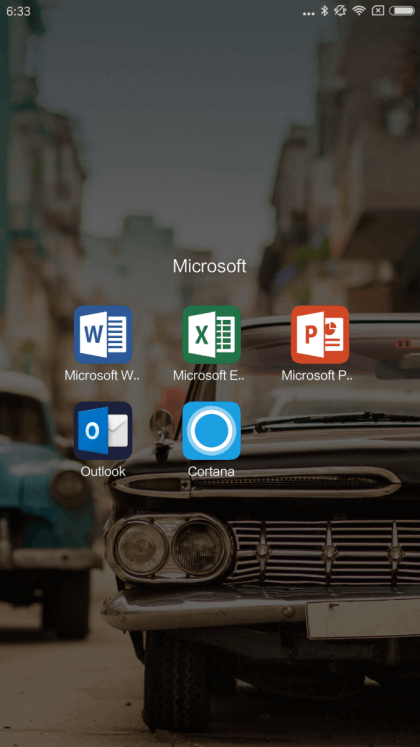Open the Microsoft PowerPoint app icon
420x747 pixels.
click(320, 334)
